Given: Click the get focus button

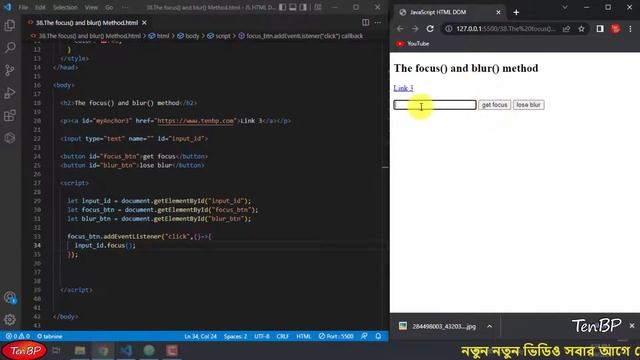Looking at the screenshot, I should point(494,105).
